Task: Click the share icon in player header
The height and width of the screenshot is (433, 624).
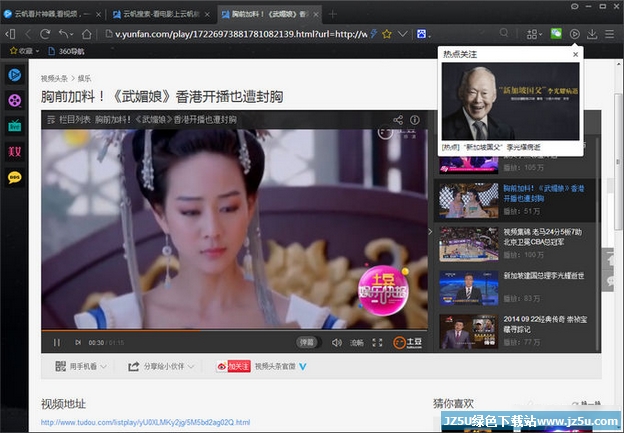Action: pyautogui.click(x=398, y=120)
